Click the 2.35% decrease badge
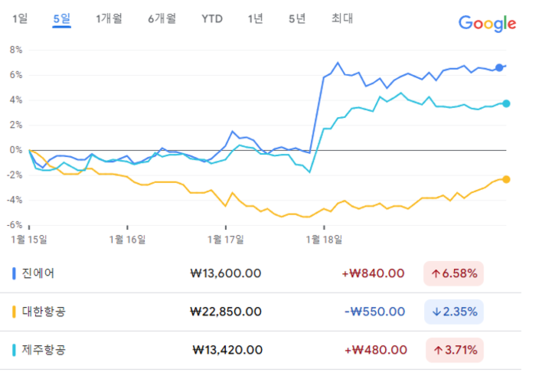Image resolution: width=539 pixels, height=379 pixels. tap(454, 312)
